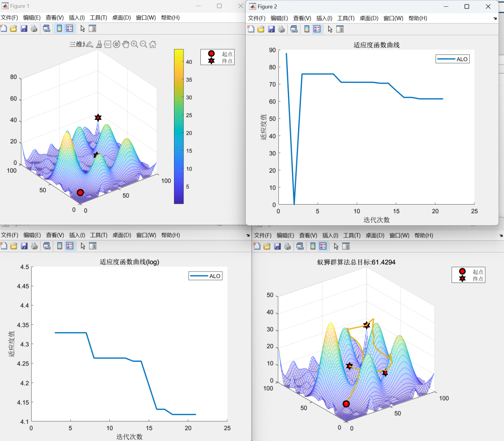Open 帮助(H) menu in Figure 2
This screenshot has height=441, width=504.
coord(418,18)
